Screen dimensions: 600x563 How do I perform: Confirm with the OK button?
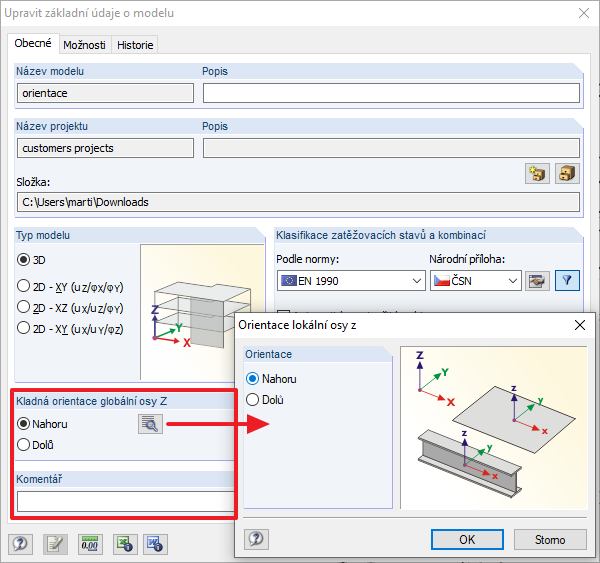[x=467, y=540]
